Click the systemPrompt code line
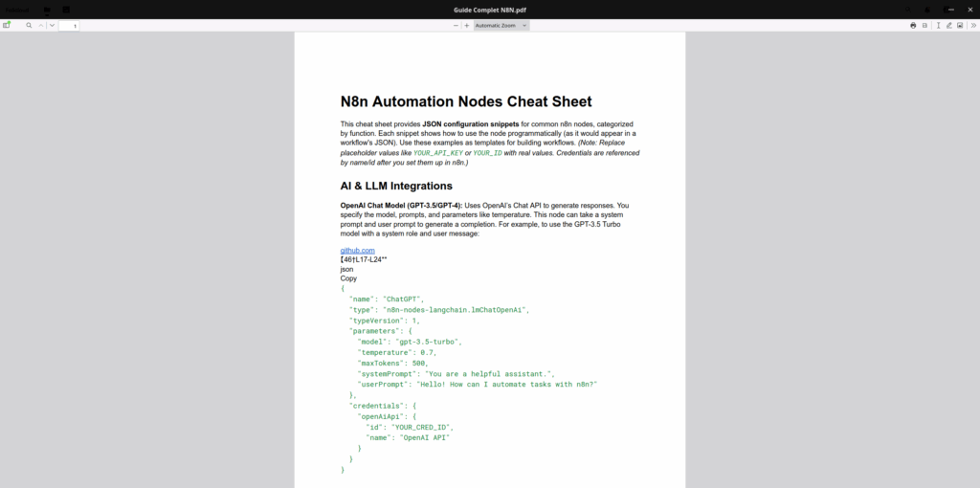 coord(457,374)
